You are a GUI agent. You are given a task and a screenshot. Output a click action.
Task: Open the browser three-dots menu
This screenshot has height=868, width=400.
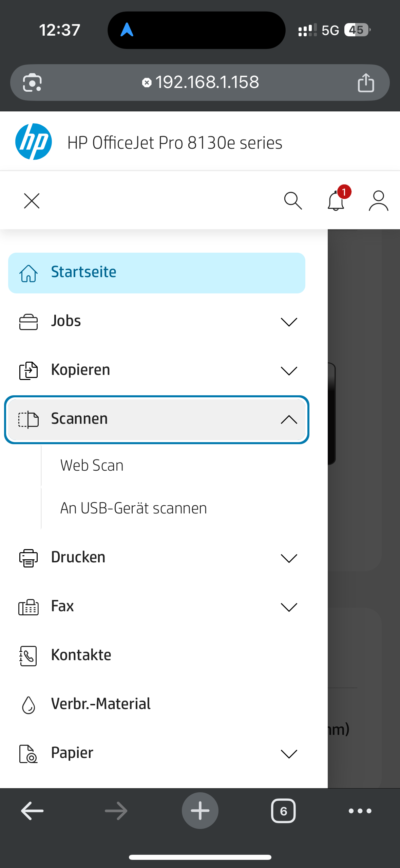(x=360, y=811)
